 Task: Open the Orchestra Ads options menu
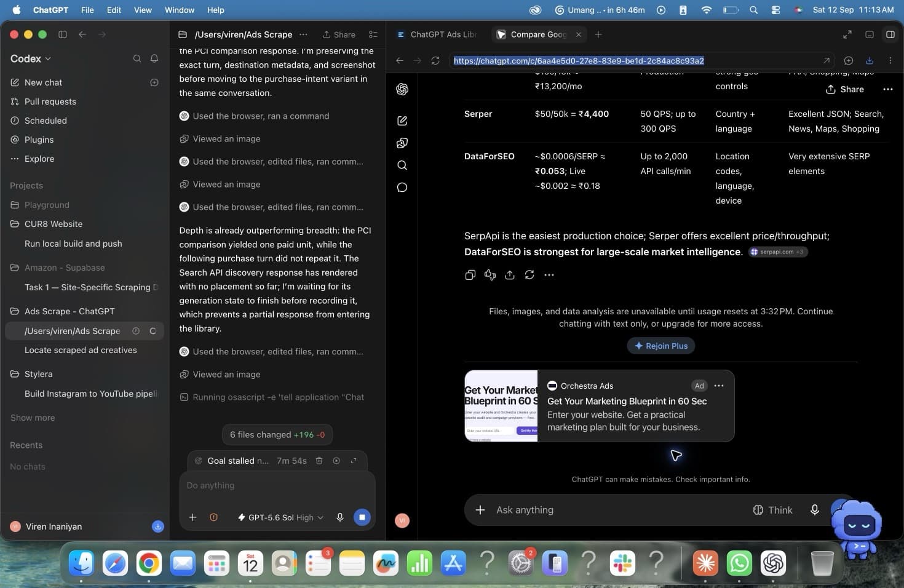719,386
